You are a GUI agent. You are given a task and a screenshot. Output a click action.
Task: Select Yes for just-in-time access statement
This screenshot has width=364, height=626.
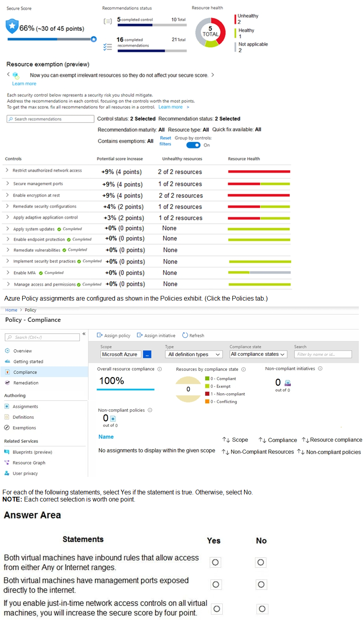pos(216,609)
